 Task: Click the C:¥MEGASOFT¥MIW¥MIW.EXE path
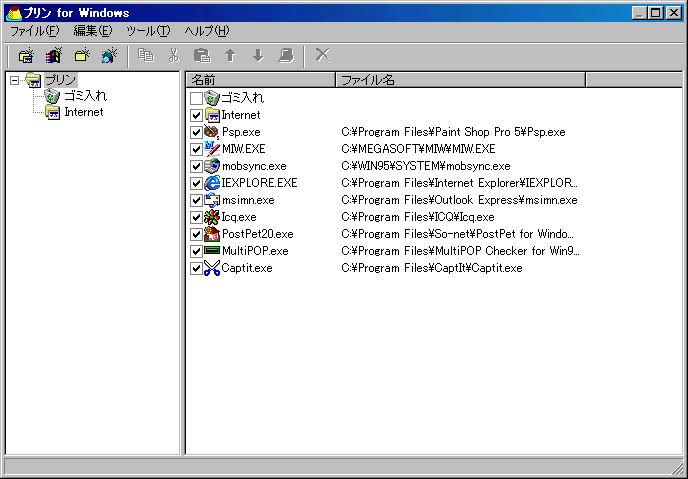[418, 149]
